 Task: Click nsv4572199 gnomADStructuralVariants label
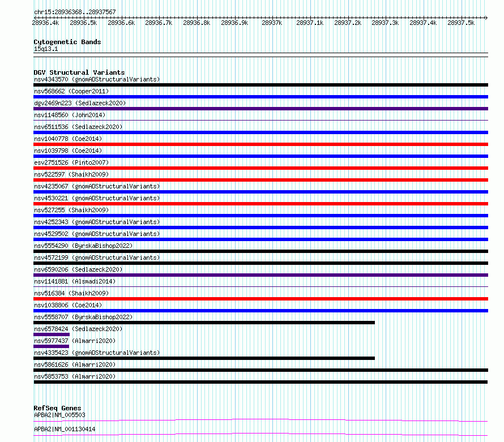(x=97, y=258)
